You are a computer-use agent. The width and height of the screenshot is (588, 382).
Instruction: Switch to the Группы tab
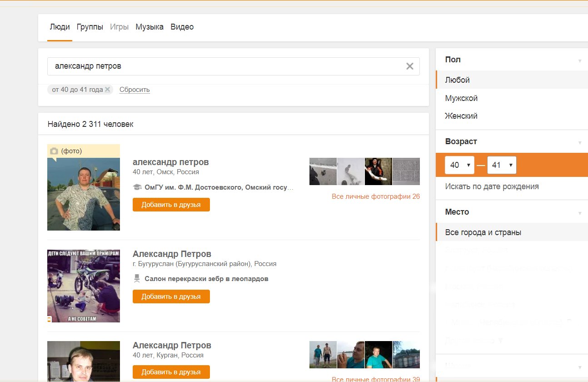[x=90, y=27]
